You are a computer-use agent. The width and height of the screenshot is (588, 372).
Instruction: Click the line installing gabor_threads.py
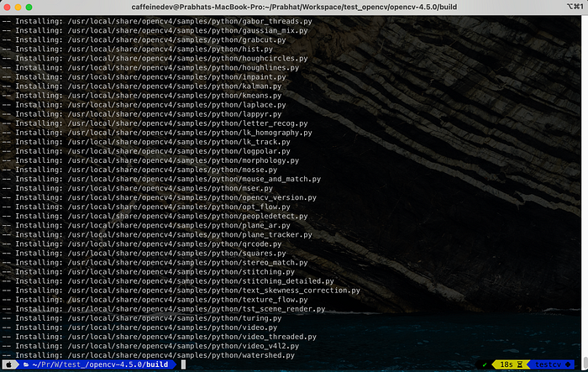pos(157,21)
